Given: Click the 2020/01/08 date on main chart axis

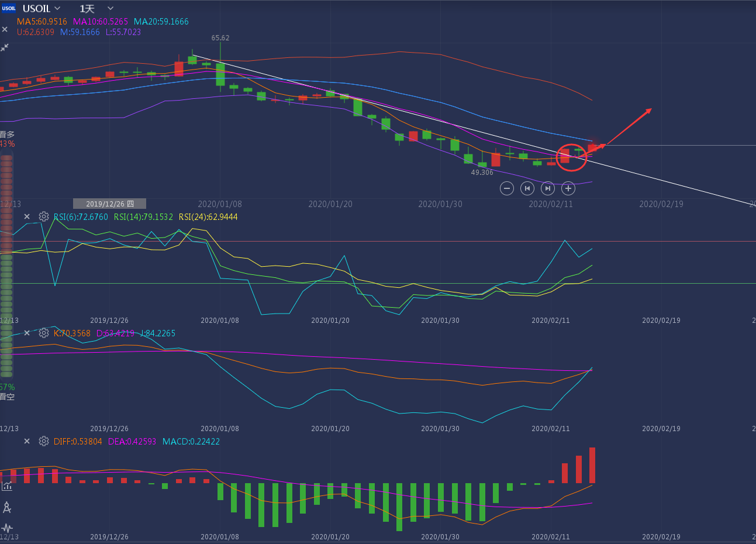Looking at the screenshot, I should (x=220, y=204).
